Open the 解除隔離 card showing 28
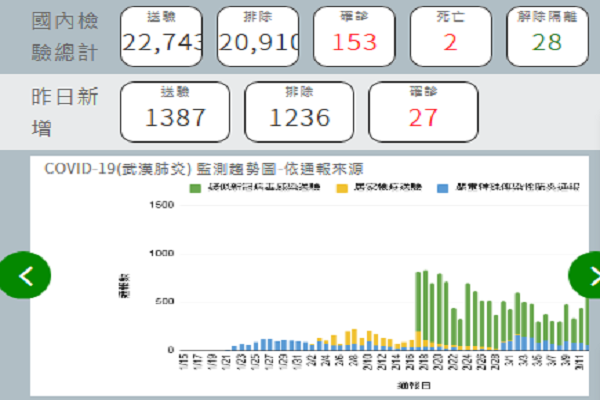The width and height of the screenshot is (600, 400). (x=546, y=35)
